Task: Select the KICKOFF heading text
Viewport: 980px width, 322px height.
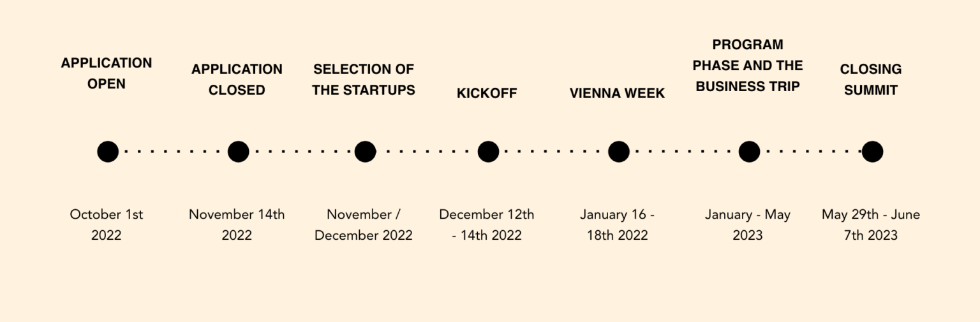Action: click(x=487, y=94)
